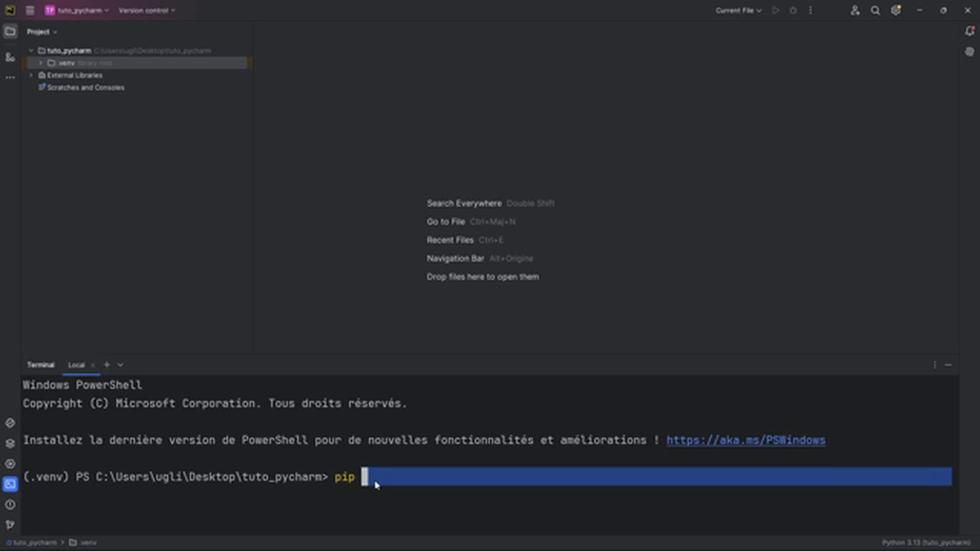
Task: Open Search Everywhere magnifier
Action: pos(875,10)
